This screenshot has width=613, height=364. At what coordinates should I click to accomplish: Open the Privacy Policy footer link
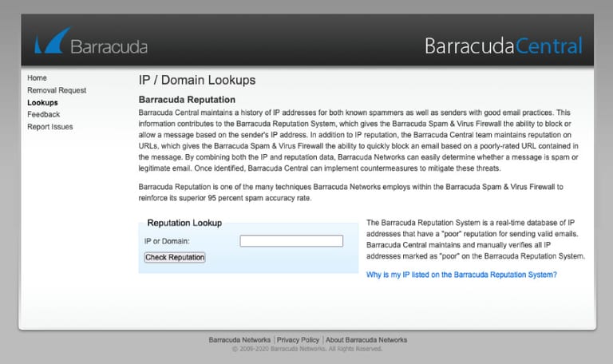click(x=298, y=340)
